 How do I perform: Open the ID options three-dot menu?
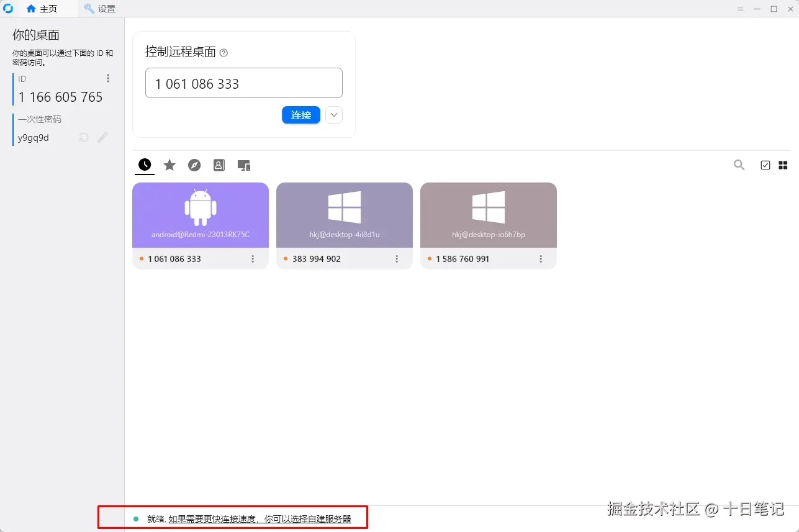108,78
